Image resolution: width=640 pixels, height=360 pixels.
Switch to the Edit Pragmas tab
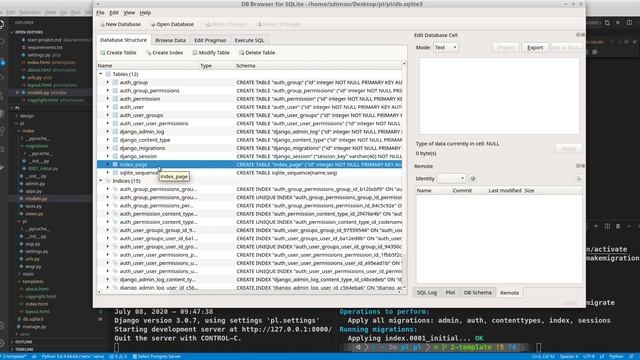(x=210, y=40)
